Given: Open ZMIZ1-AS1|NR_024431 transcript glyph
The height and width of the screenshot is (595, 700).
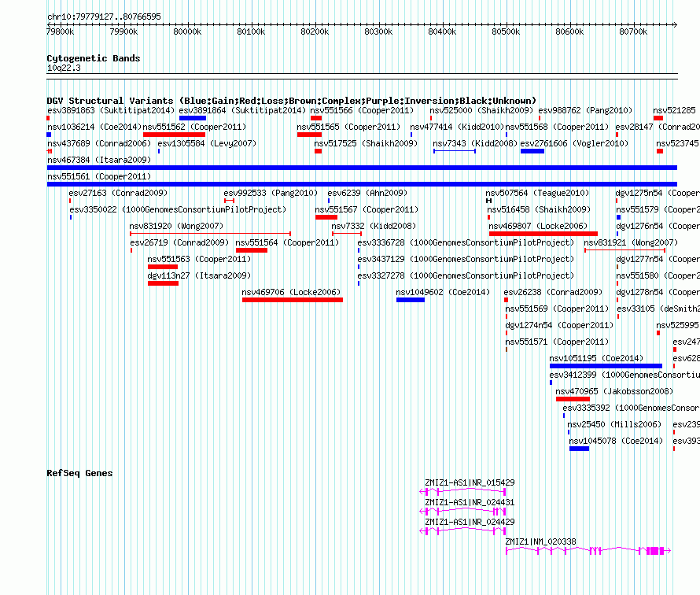Looking at the screenshot, I should (462, 512).
